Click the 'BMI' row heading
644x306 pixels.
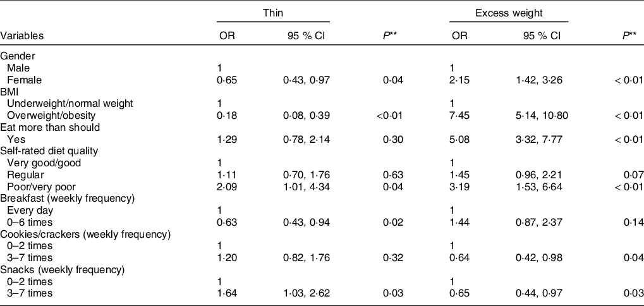coord(9,90)
